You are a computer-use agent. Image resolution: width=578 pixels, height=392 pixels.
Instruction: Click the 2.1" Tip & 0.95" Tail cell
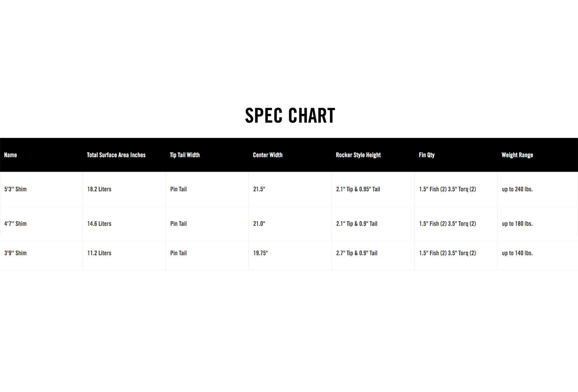click(x=358, y=189)
